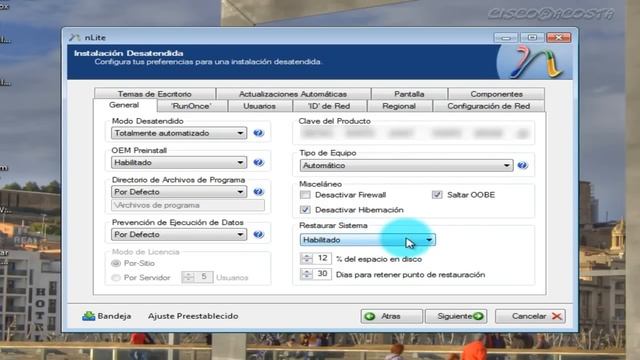Open the Componentes tab
The height and width of the screenshot is (360, 640).
(x=496, y=94)
